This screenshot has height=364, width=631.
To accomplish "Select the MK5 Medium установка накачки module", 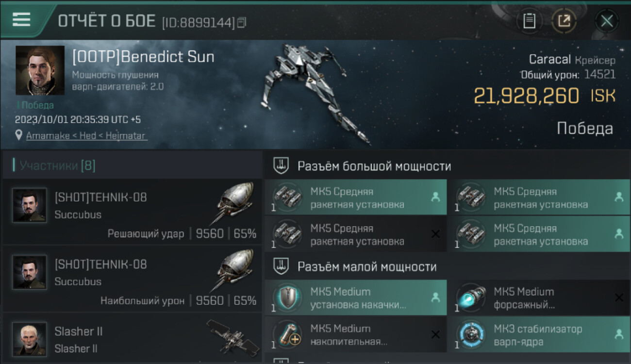I will (356, 298).
